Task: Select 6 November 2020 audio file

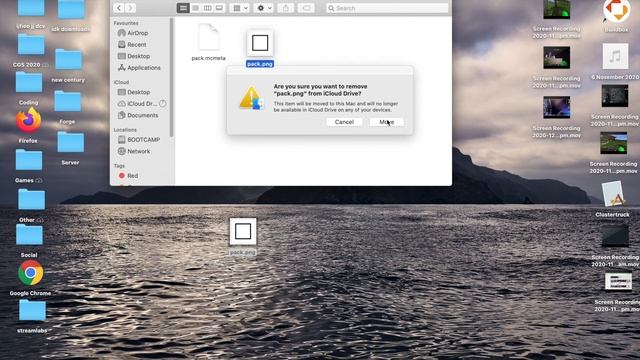Action: [615, 61]
